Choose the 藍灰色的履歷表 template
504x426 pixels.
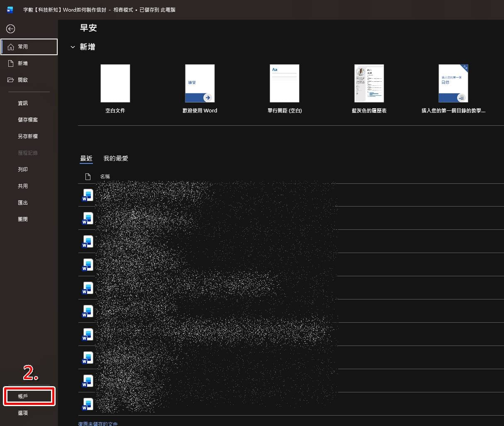coord(369,89)
